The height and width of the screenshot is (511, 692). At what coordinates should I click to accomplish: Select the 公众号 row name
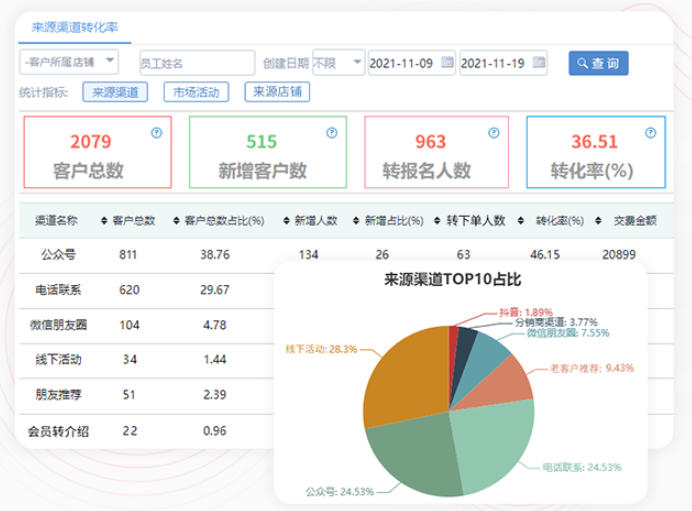(x=58, y=255)
